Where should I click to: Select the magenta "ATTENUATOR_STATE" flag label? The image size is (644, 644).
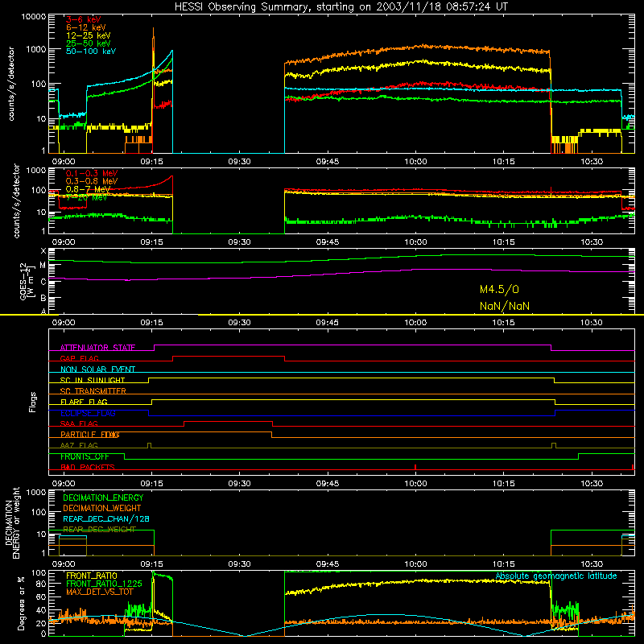pyautogui.click(x=97, y=348)
